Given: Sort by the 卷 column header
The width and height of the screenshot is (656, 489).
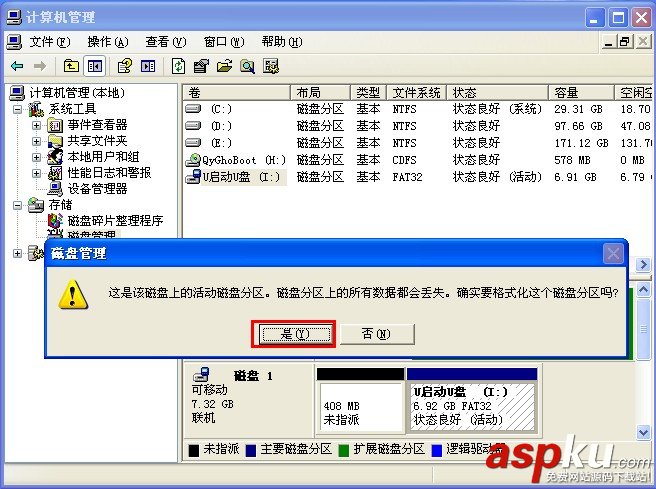Looking at the screenshot, I should point(236,92).
